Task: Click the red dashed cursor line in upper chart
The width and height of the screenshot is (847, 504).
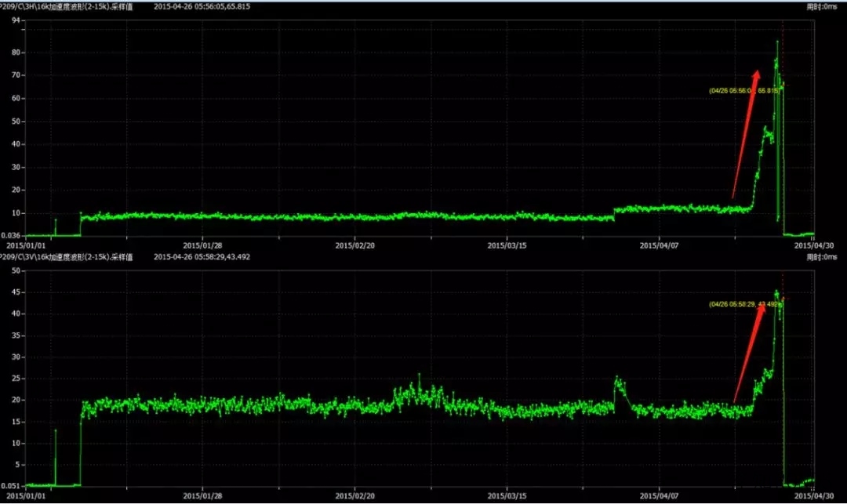Action: click(x=783, y=157)
